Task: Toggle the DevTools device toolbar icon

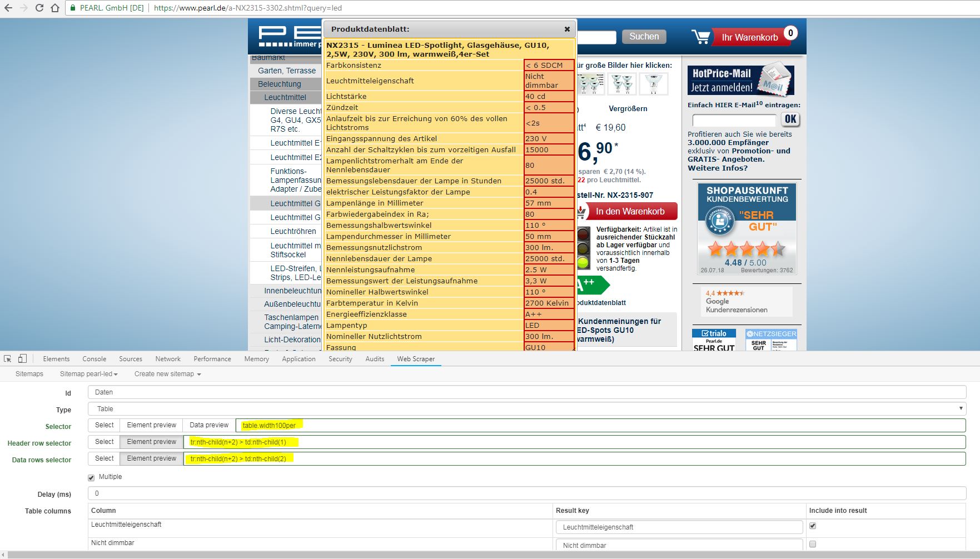Action: click(22, 359)
